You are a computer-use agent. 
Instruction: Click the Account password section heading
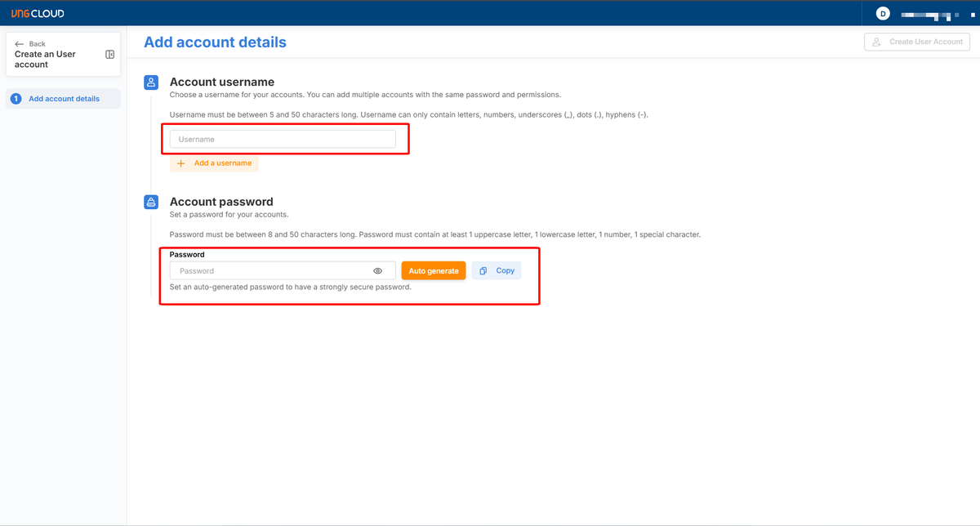click(x=220, y=202)
